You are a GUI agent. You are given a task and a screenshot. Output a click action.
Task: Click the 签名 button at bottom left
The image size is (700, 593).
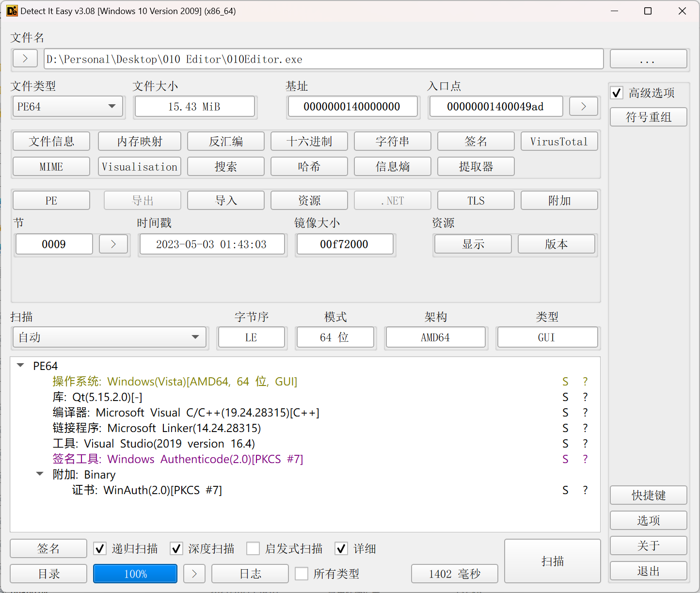(48, 548)
